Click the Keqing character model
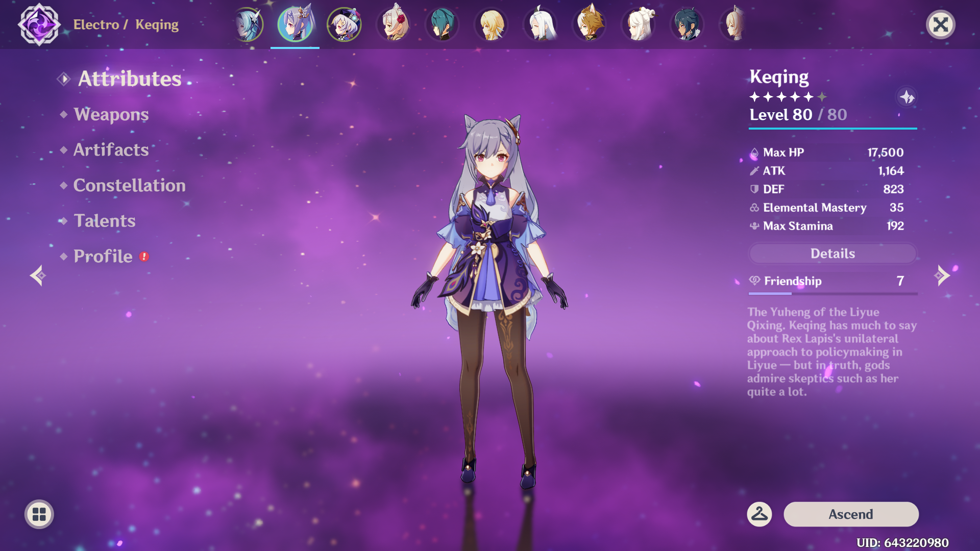The height and width of the screenshot is (551, 980). [x=490, y=301]
